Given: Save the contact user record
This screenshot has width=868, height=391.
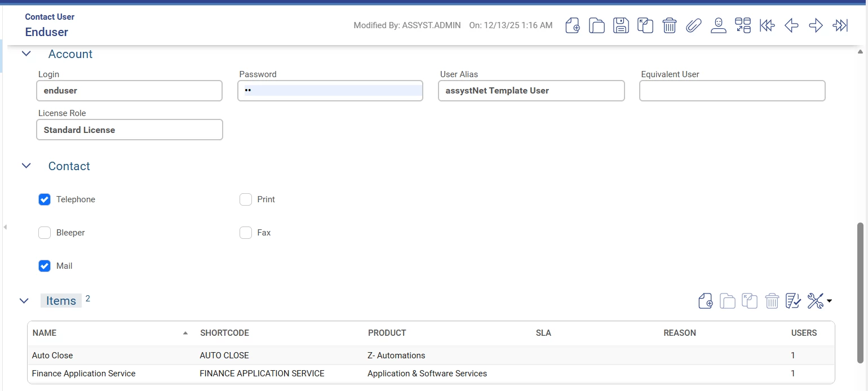Looking at the screenshot, I should [x=621, y=25].
